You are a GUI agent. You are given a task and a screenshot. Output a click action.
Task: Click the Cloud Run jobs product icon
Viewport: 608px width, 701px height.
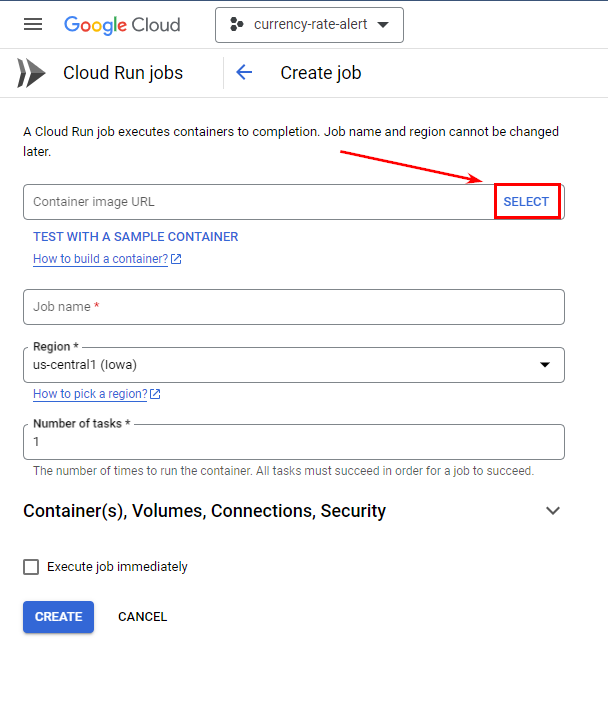(31, 73)
